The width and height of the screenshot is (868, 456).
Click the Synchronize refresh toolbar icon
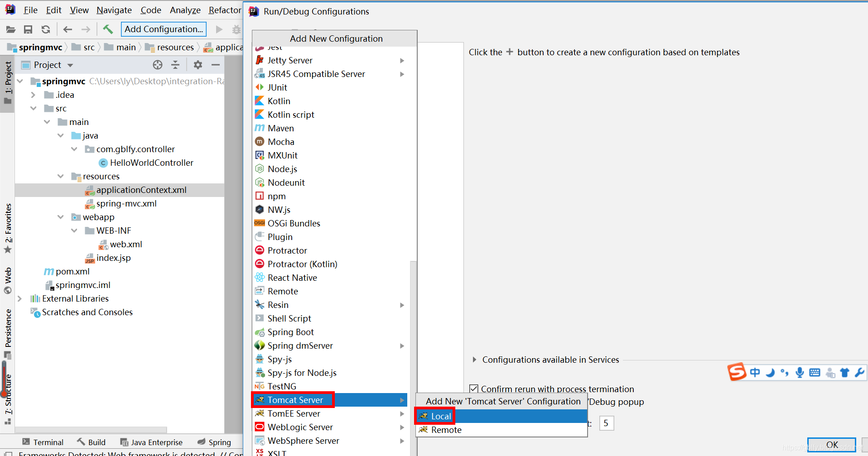point(46,29)
